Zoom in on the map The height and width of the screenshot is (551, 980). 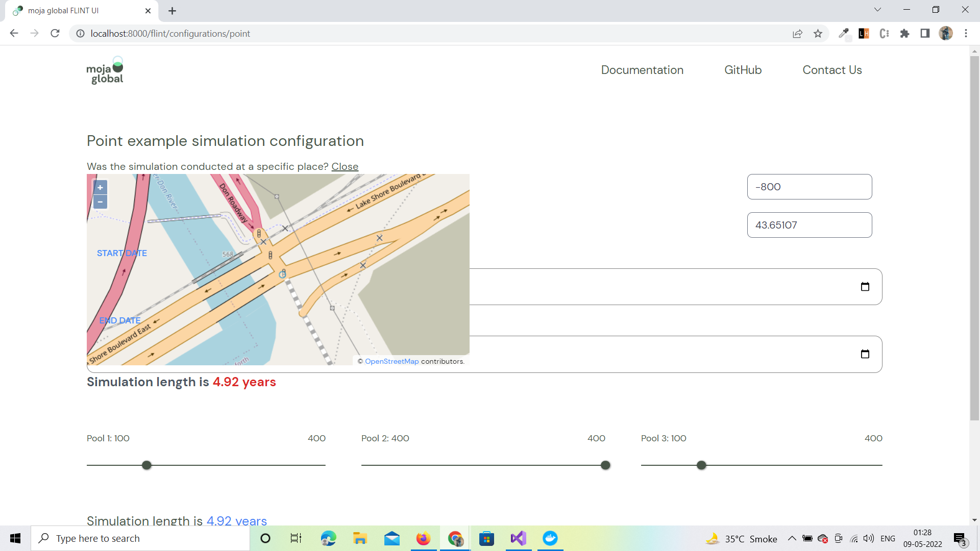click(x=100, y=187)
